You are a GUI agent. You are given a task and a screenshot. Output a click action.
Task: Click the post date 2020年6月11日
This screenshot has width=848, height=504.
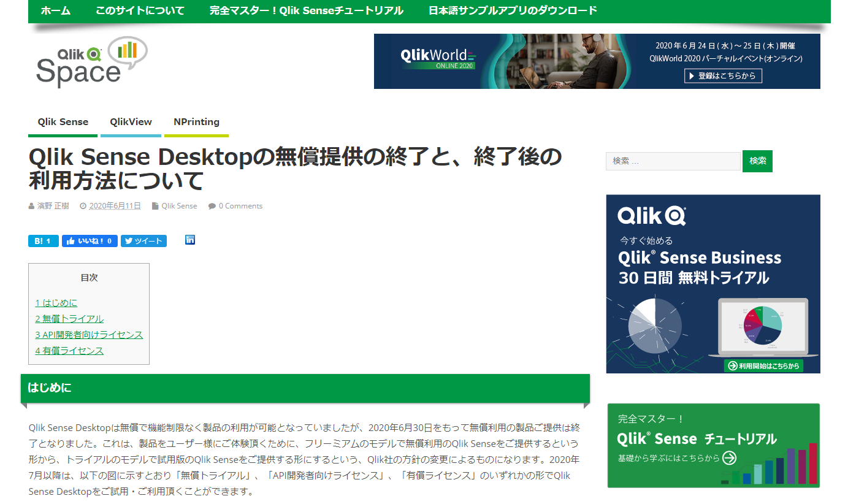115,206
